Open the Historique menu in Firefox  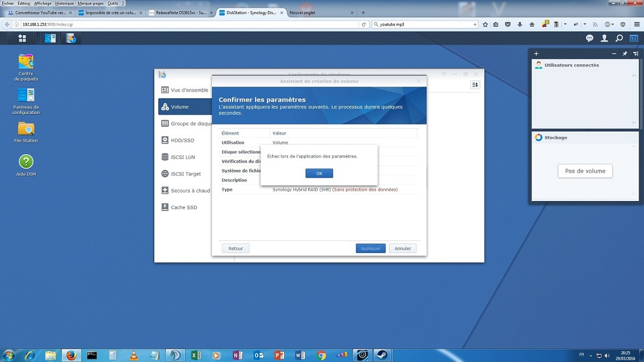click(x=64, y=3)
